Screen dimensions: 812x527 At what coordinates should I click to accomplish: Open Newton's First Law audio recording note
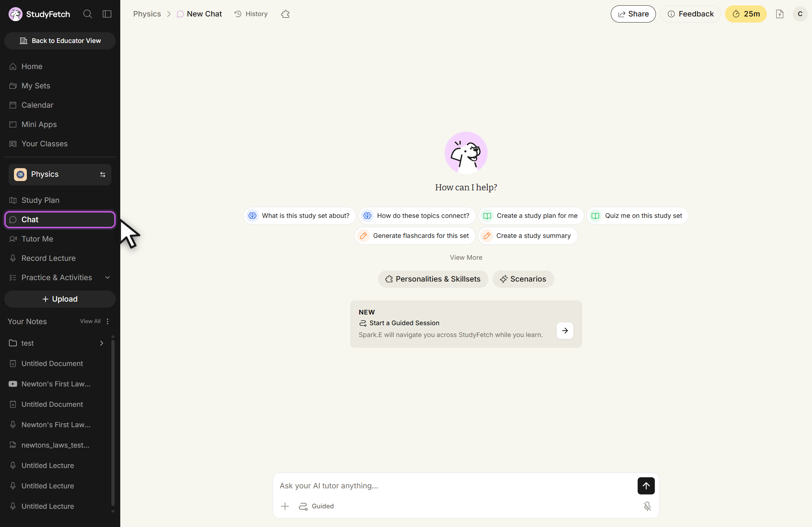(x=55, y=425)
